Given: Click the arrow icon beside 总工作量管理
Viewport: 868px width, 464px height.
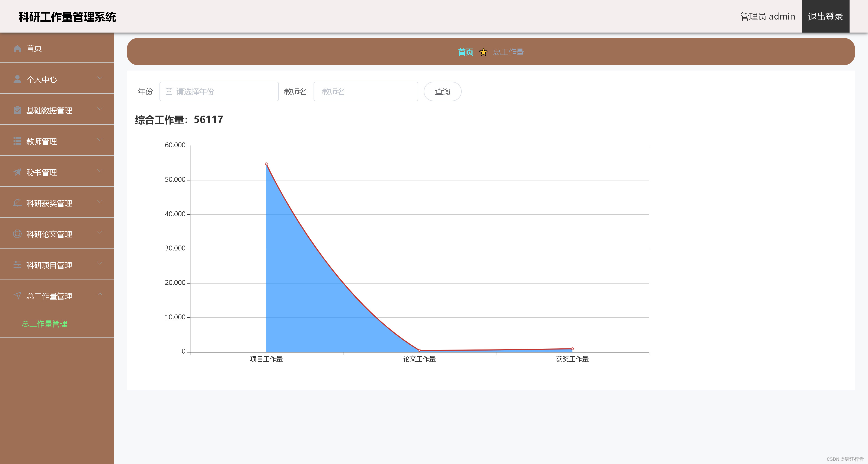Looking at the screenshot, I should click(x=17, y=296).
